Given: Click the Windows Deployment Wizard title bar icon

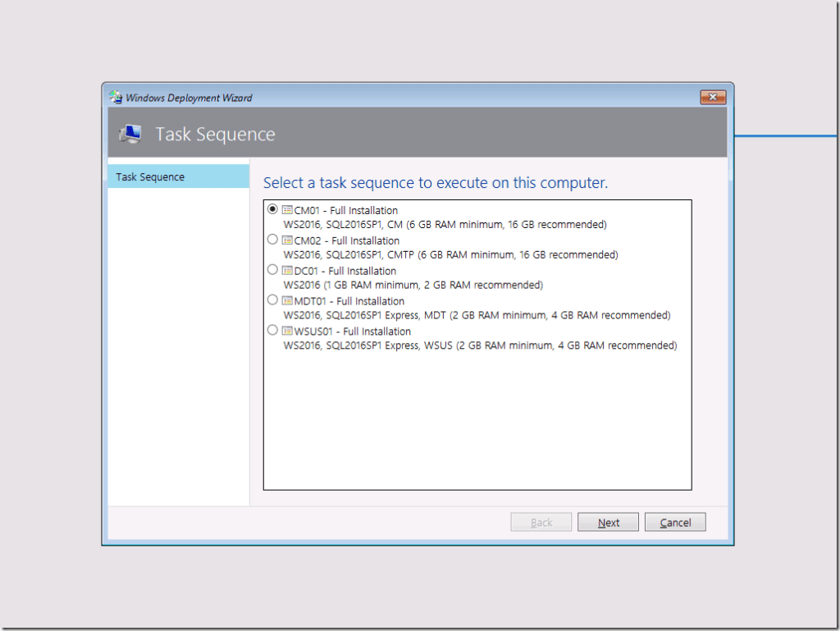Looking at the screenshot, I should click(116, 98).
